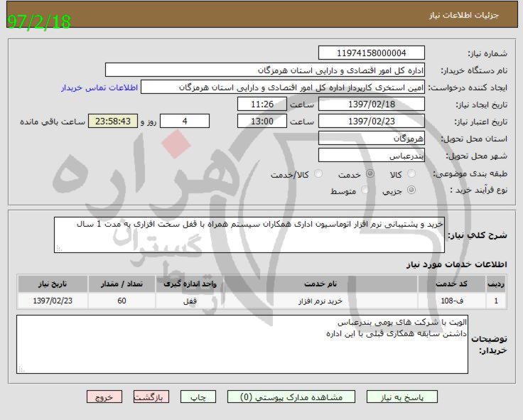Select the خدمت radio button

click(x=370, y=173)
